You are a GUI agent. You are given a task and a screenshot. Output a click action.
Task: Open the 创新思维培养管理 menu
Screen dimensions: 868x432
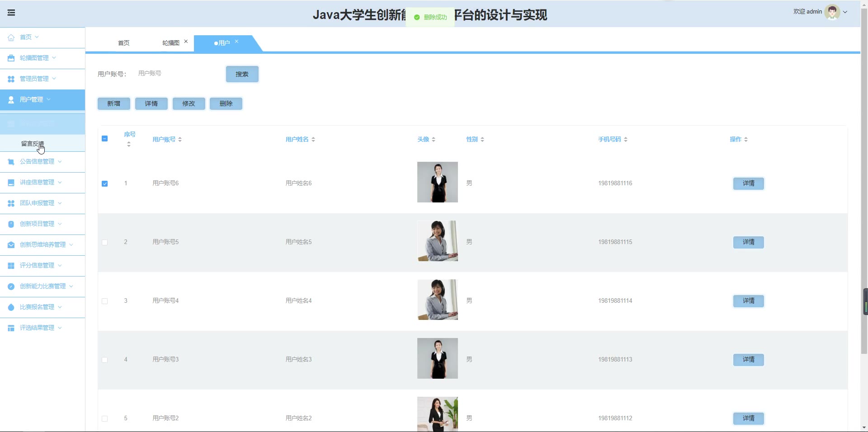[42, 245]
